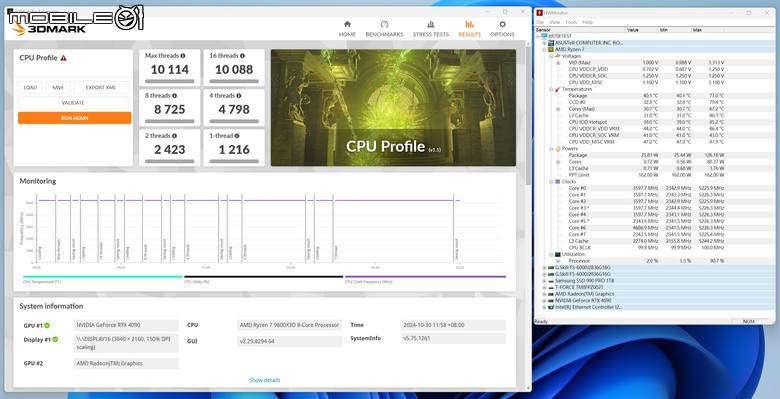Image resolution: width=780 pixels, height=399 pixels.
Task: Open the HOME tab in 3DMark
Action: 347,29
